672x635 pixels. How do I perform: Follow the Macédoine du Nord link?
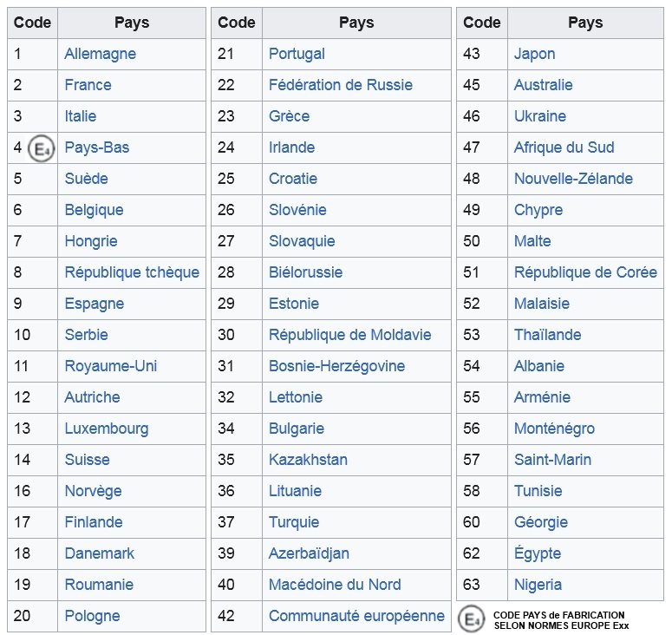(335, 585)
